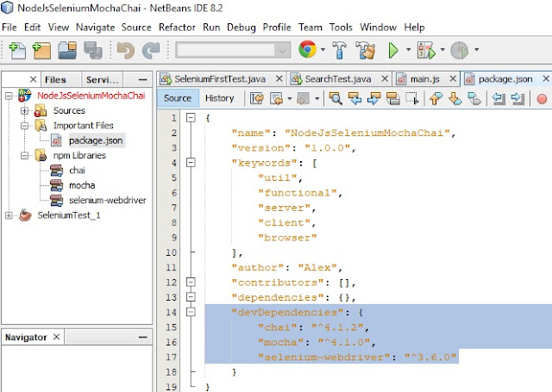This screenshot has width=552, height=392.
Task: Click the New Project toolbar icon
Action: pyautogui.click(x=41, y=50)
